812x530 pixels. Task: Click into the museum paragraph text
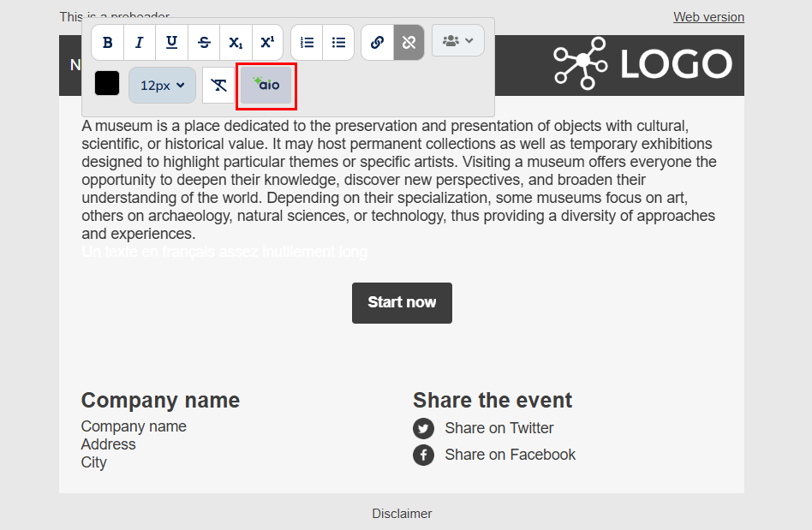click(398, 180)
